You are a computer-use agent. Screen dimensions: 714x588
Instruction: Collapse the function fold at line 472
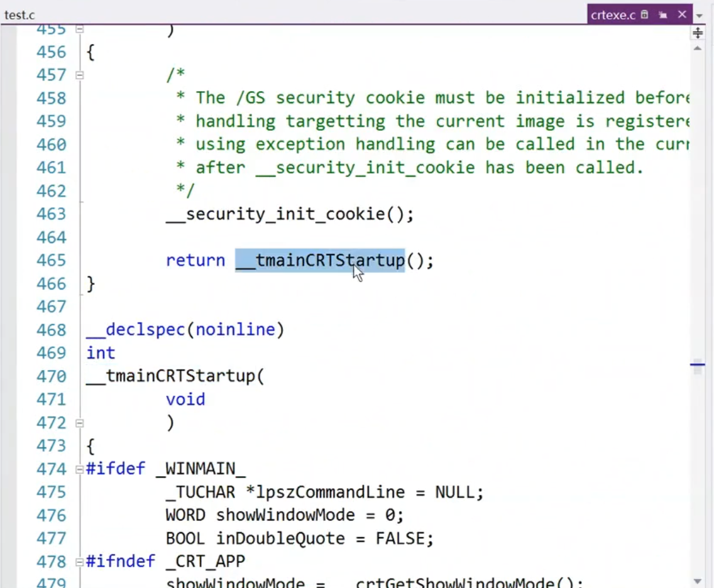click(x=80, y=423)
